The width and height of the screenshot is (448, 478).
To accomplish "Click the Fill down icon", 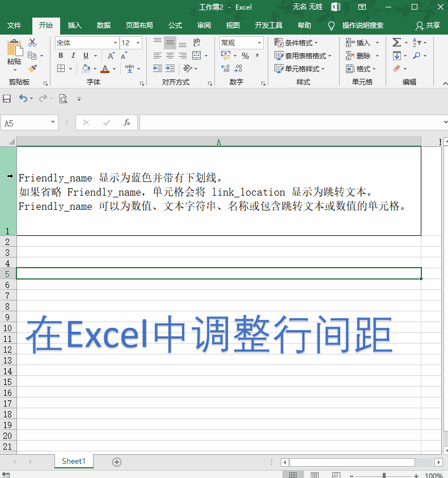I will tap(397, 56).
